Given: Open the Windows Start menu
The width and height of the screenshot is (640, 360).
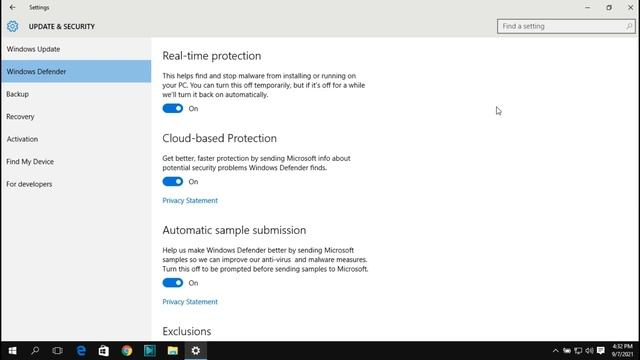Looking at the screenshot, I should pos(12,351).
